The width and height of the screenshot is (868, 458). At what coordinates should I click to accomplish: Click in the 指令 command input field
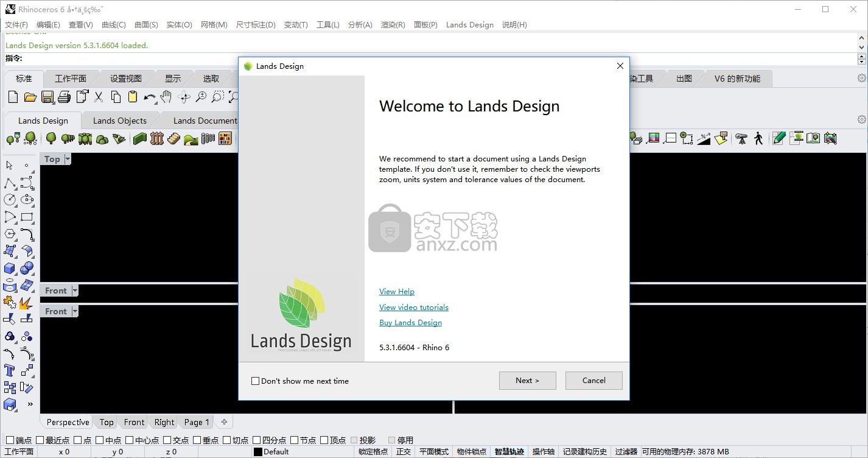[439, 58]
